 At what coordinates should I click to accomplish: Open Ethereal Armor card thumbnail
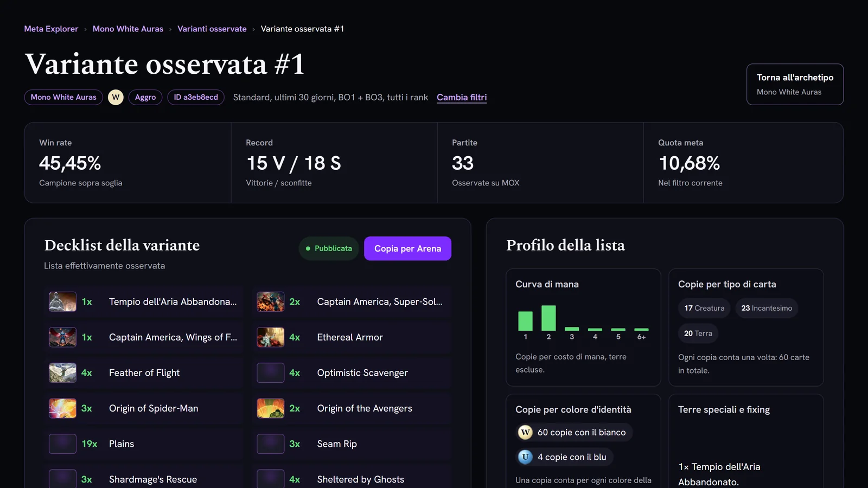click(x=270, y=337)
